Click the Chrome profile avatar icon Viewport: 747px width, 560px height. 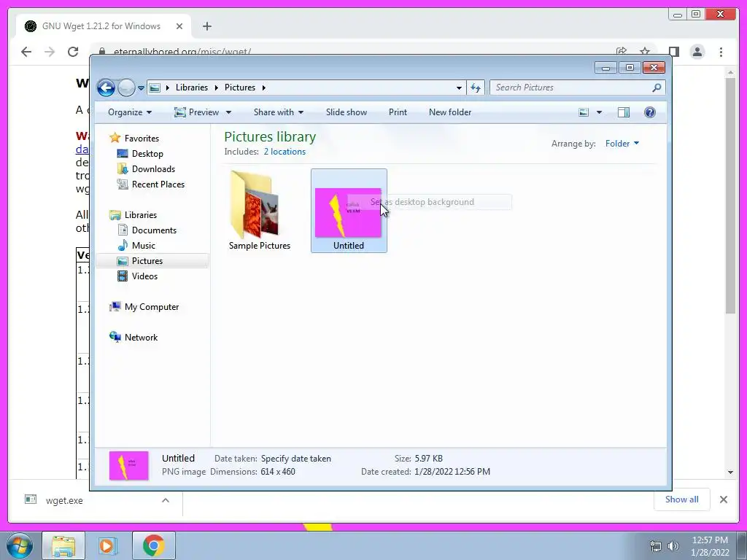(x=697, y=52)
